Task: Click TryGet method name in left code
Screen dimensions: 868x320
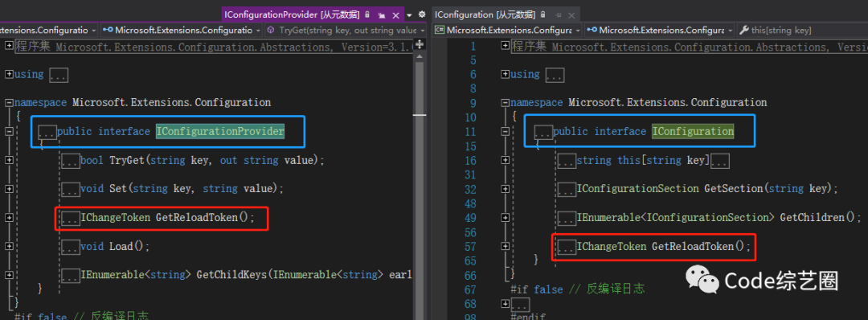Action: click(x=127, y=161)
